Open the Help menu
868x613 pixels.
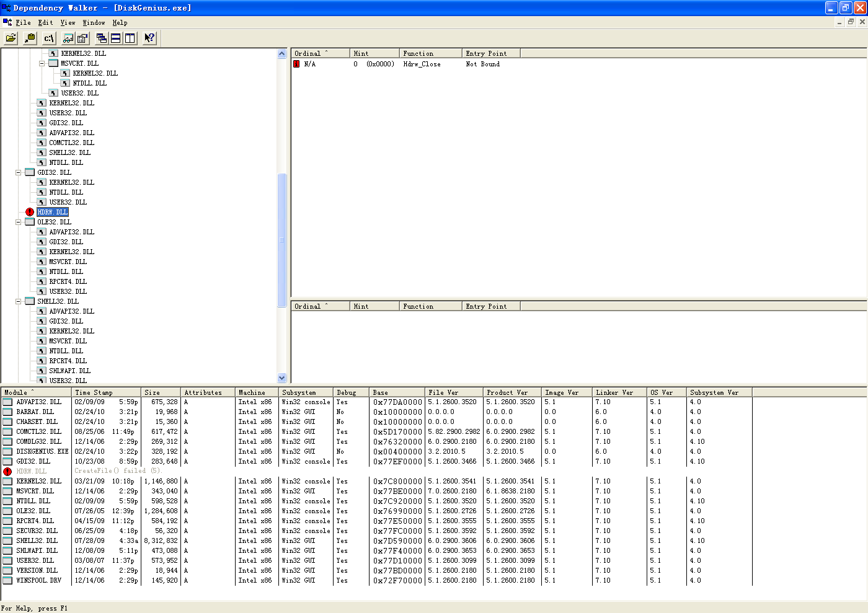(120, 22)
